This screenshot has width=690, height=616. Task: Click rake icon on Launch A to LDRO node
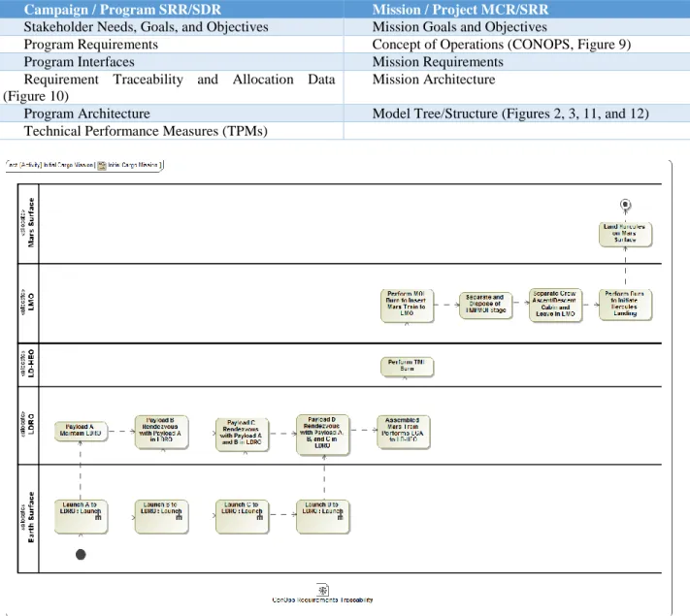coord(98,516)
